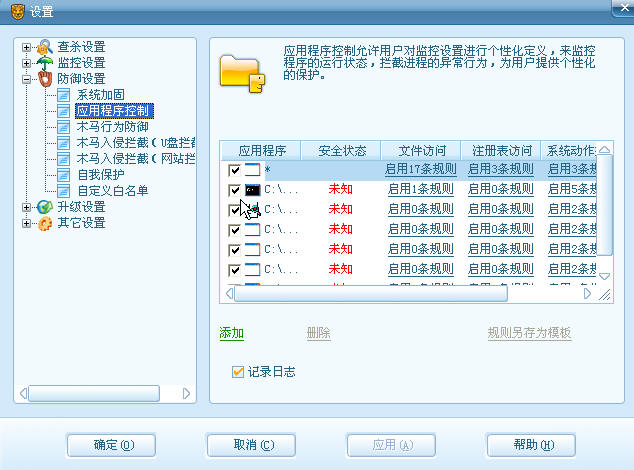This screenshot has height=470, width=634.
Task: Click the table's scroll up arrow
Action: tap(604, 150)
